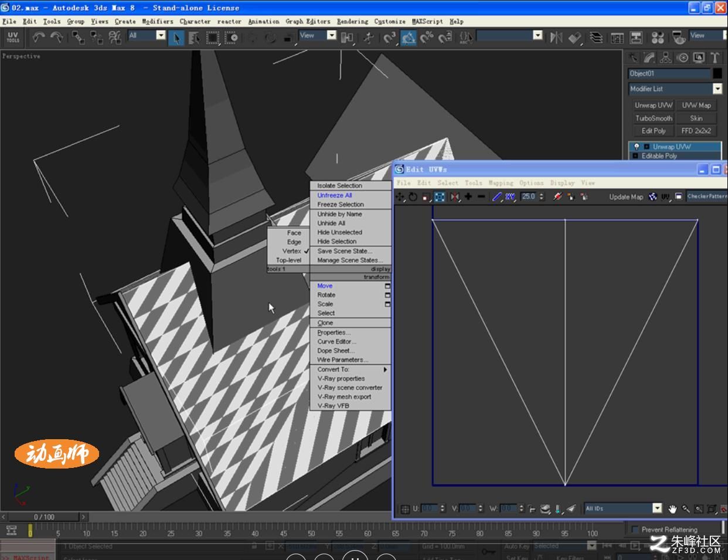Open the Material Editor icon
The width and height of the screenshot is (728, 560).
point(658,38)
